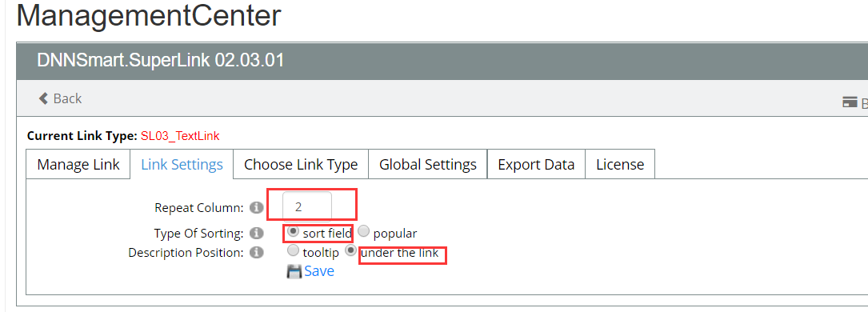Click the floppy disk Save icon
868x312 pixels.
pos(294,271)
